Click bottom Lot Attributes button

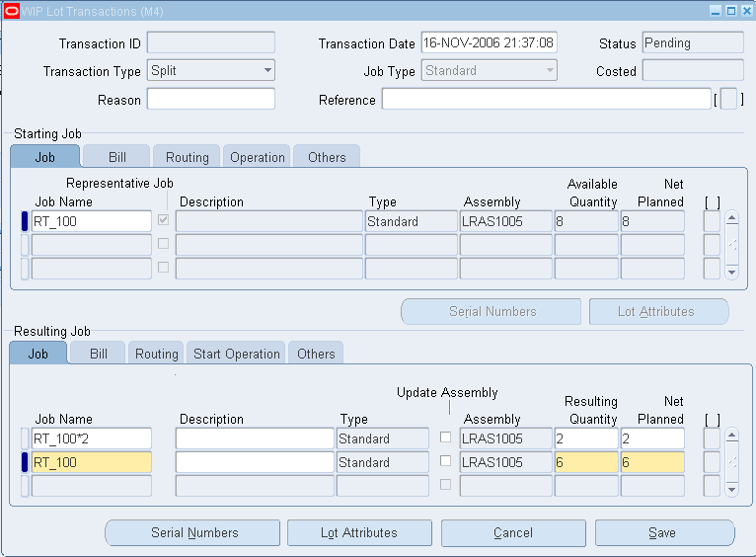pos(359,532)
